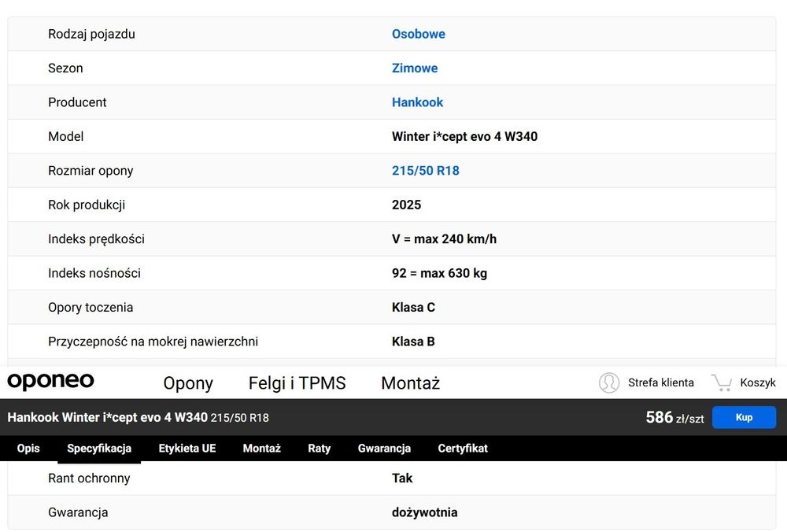Open the Montaż top navigation menu
The image size is (787, 532).
[x=411, y=383]
